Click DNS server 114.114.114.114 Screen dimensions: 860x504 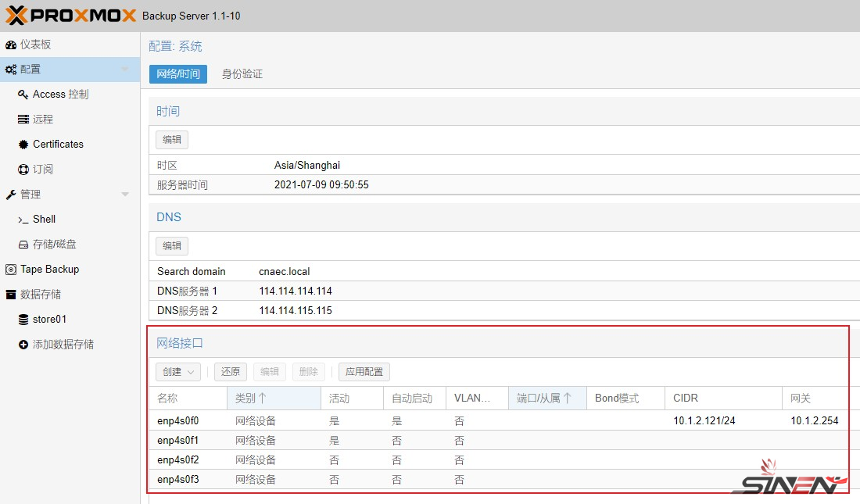coord(295,291)
